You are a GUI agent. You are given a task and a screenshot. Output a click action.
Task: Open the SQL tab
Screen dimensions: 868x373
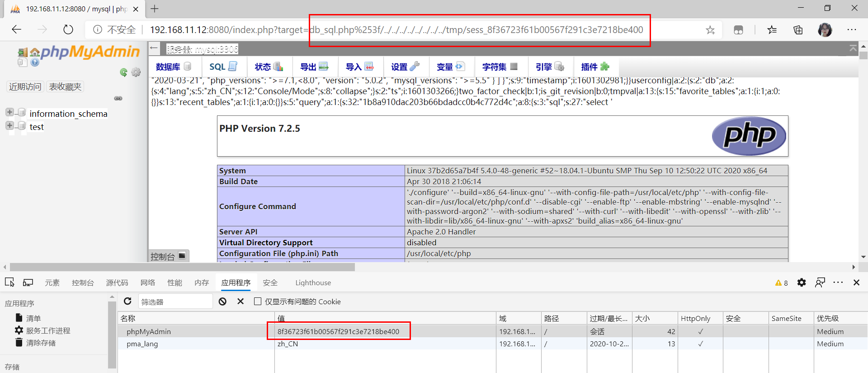pos(223,67)
